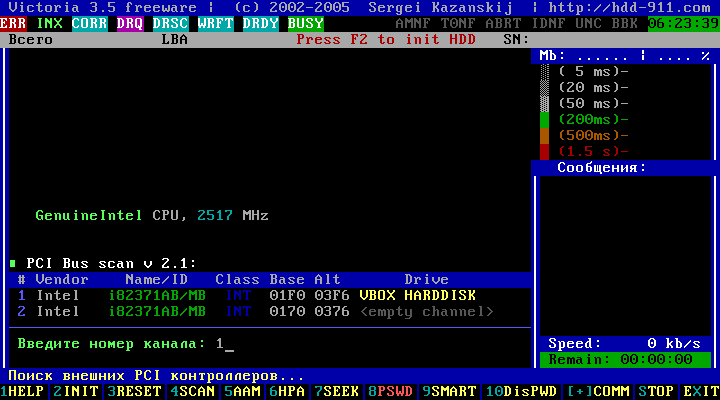Select 10DisPWD in the function bar

coord(521,392)
